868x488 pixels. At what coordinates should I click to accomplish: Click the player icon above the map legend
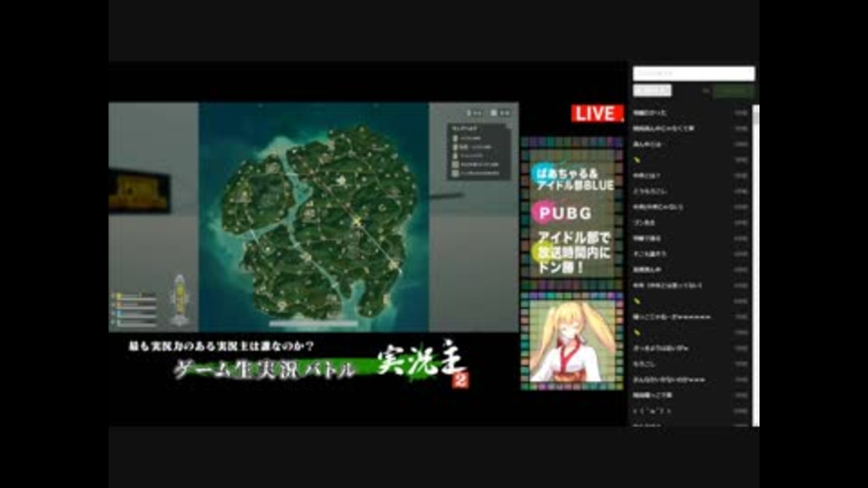469,113
